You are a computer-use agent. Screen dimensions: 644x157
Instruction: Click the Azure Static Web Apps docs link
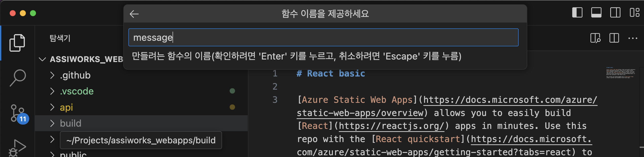(510, 100)
